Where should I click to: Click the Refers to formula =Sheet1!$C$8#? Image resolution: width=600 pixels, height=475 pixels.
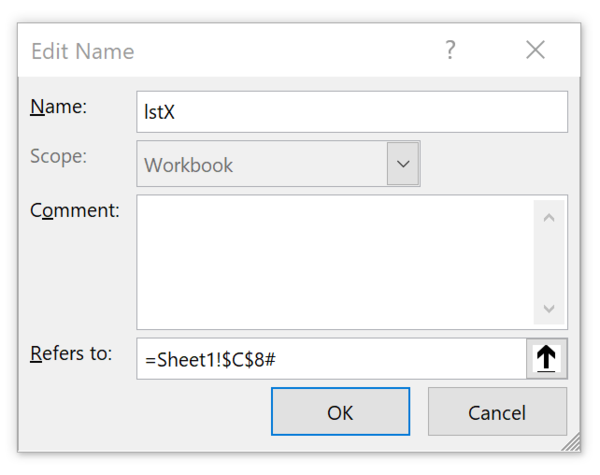coord(210,359)
